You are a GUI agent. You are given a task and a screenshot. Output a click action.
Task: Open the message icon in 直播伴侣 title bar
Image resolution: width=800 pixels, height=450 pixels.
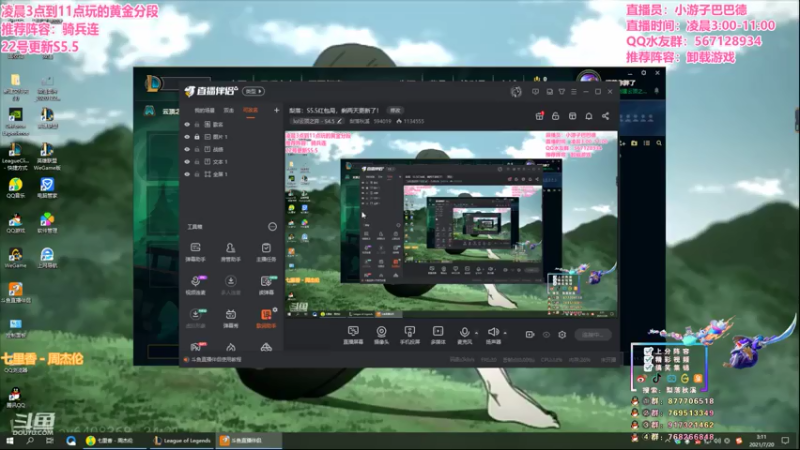click(x=535, y=92)
